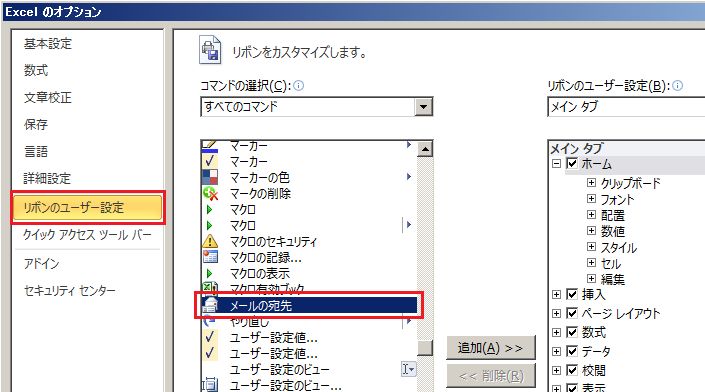Select クリップボード in ribbon tree
The height and width of the screenshot is (392, 705).
pos(630,183)
